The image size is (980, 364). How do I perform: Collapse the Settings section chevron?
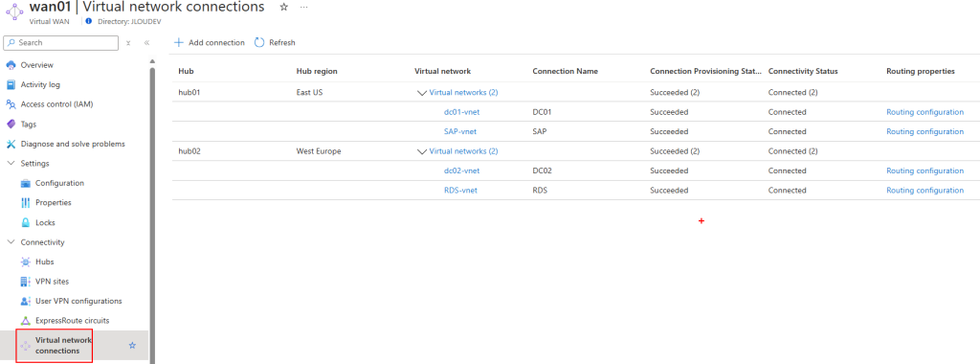pyautogui.click(x=11, y=163)
